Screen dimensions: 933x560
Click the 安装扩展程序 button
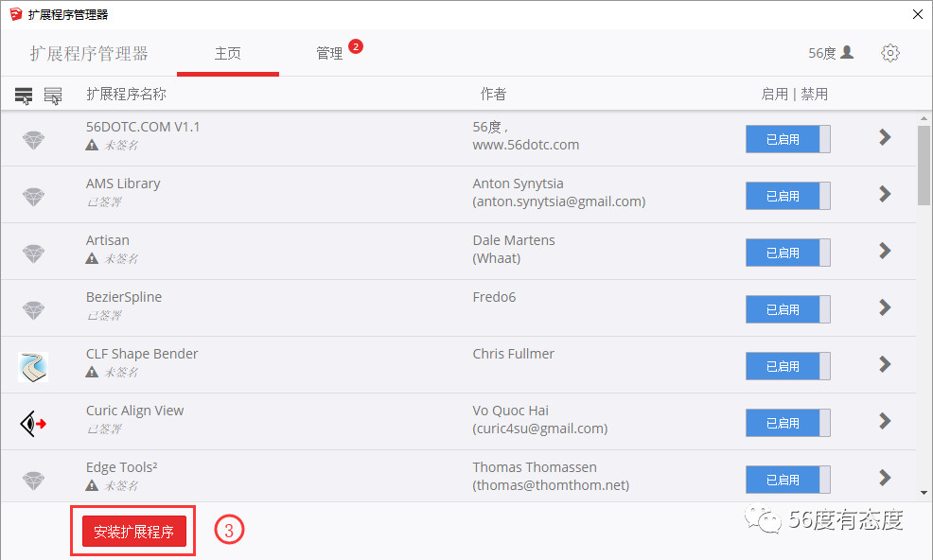tap(133, 532)
